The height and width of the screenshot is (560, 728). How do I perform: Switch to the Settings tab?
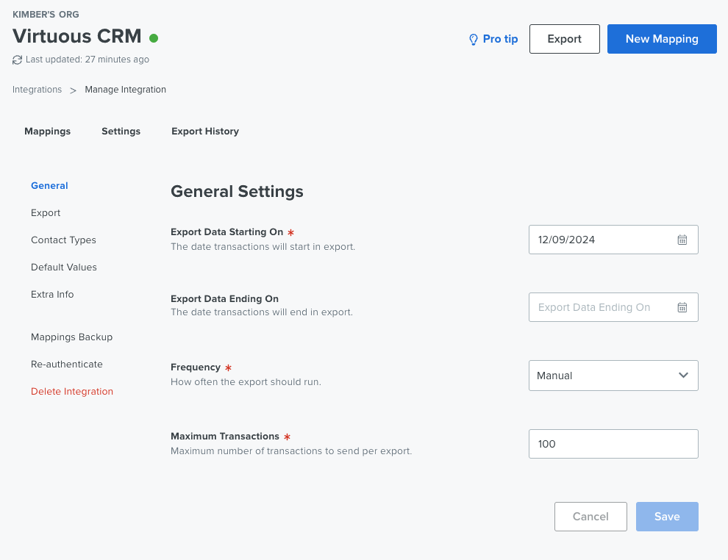(x=121, y=132)
